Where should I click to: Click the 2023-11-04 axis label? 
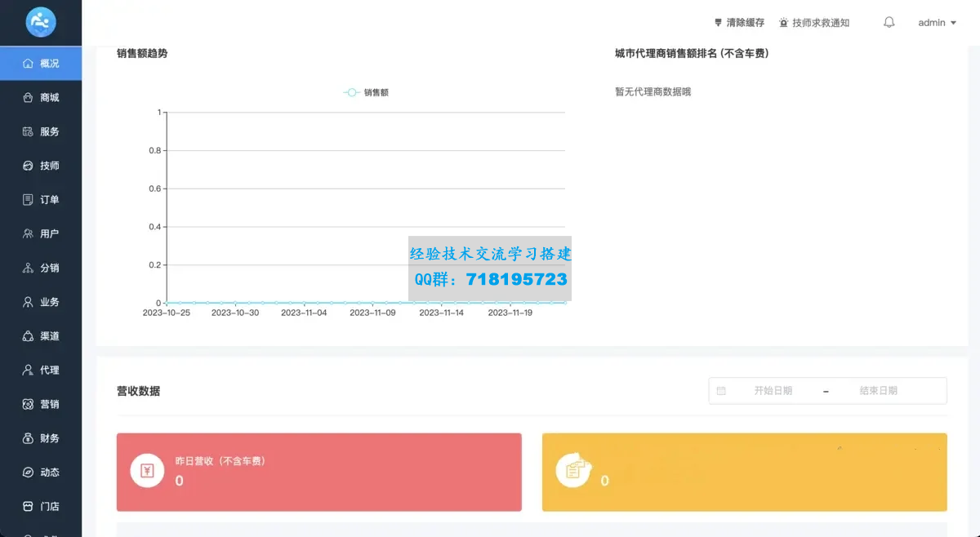coord(304,313)
